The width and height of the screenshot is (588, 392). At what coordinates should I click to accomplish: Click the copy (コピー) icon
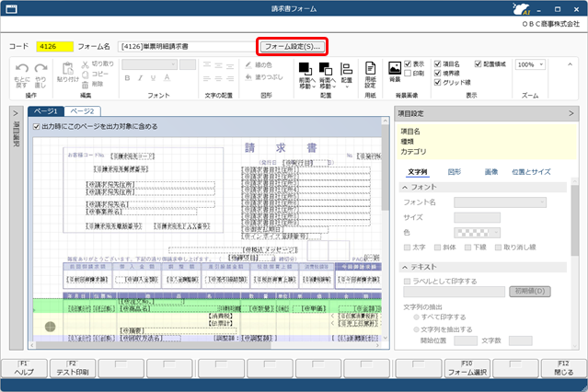click(86, 75)
